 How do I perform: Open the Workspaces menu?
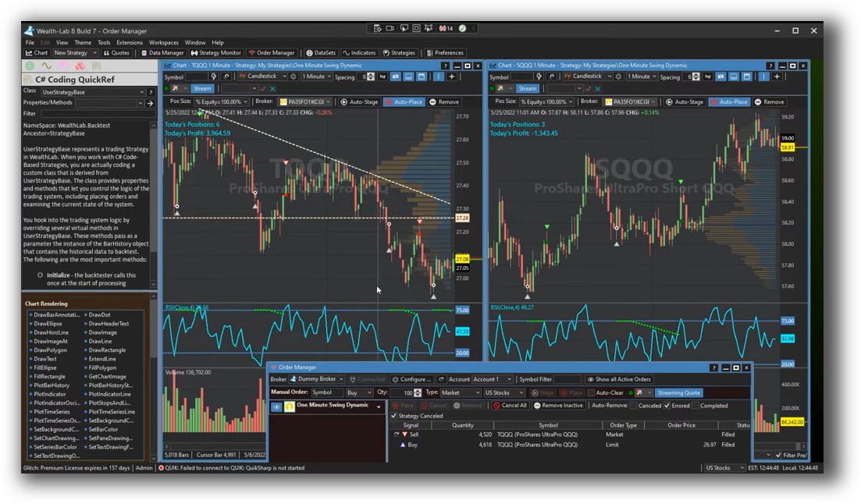tap(165, 41)
